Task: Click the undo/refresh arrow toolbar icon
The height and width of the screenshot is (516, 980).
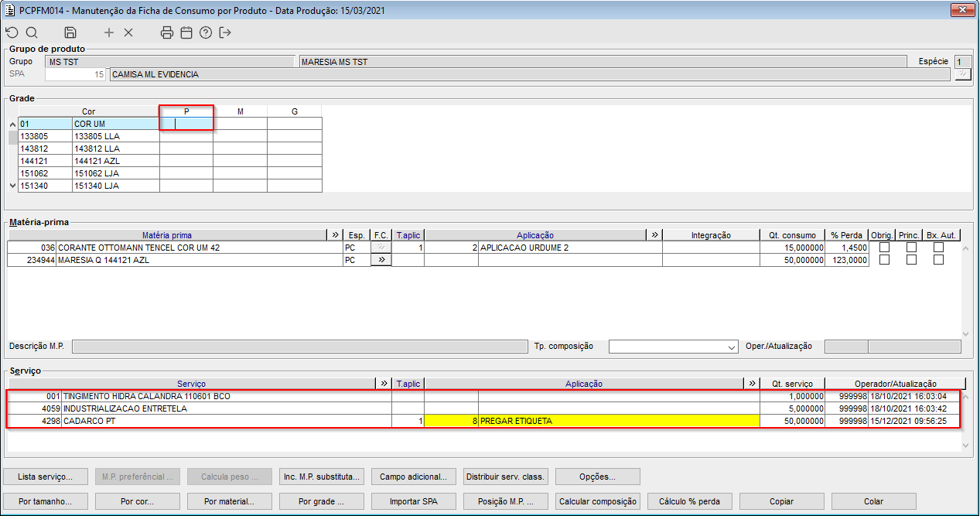Action: coord(11,32)
